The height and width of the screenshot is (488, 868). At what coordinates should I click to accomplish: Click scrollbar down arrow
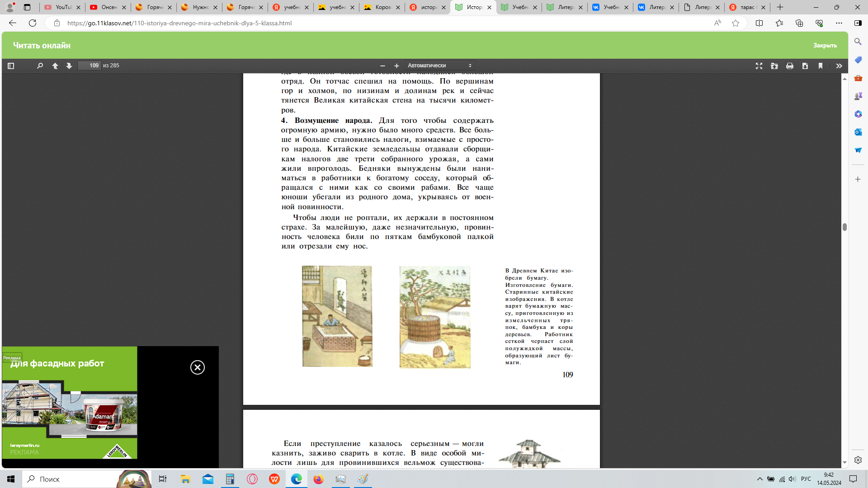844,463
